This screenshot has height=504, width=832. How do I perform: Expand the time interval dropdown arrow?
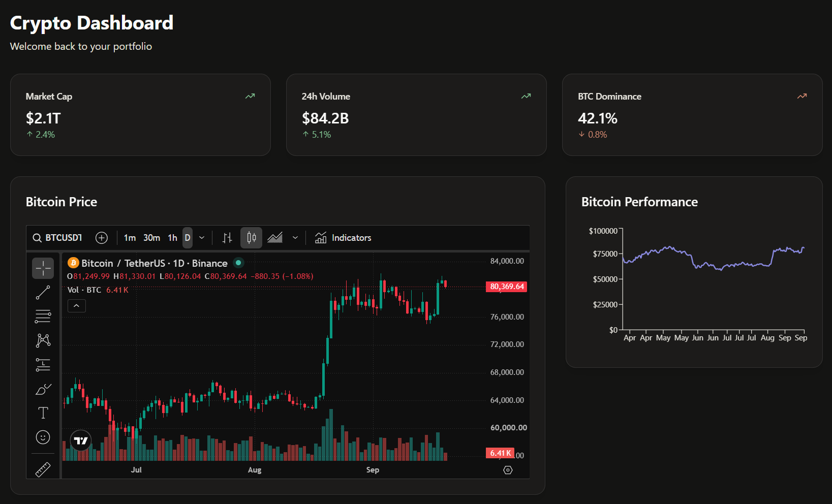[x=202, y=238]
